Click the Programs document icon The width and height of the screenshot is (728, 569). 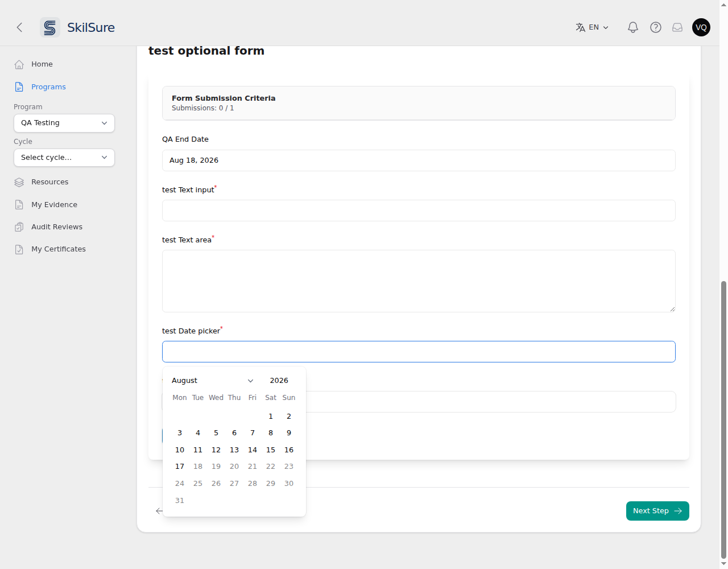[19, 87]
